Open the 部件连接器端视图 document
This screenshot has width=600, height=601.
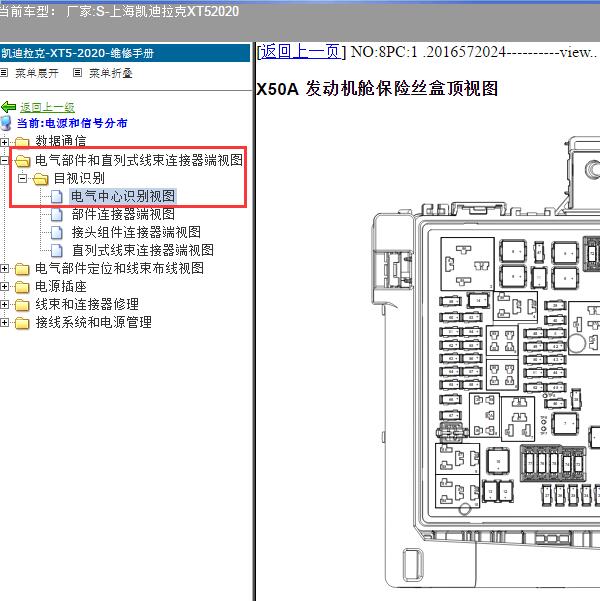(123, 214)
